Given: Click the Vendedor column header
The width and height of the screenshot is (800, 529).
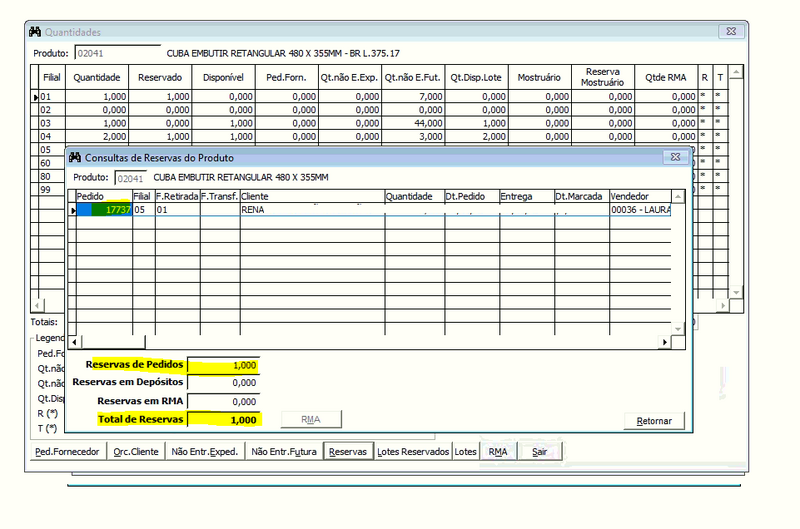Looking at the screenshot, I should pyautogui.click(x=640, y=196).
